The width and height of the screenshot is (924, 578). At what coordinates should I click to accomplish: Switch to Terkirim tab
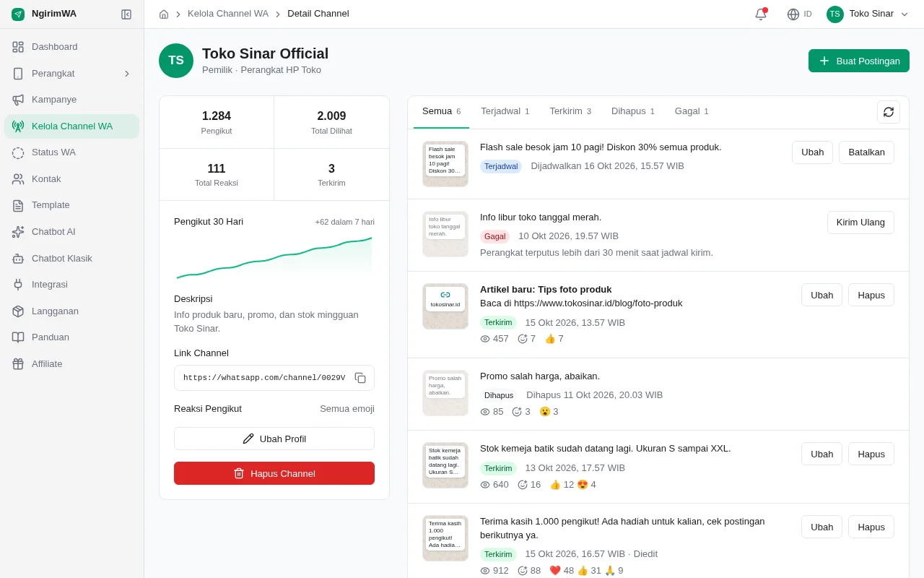(570, 111)
